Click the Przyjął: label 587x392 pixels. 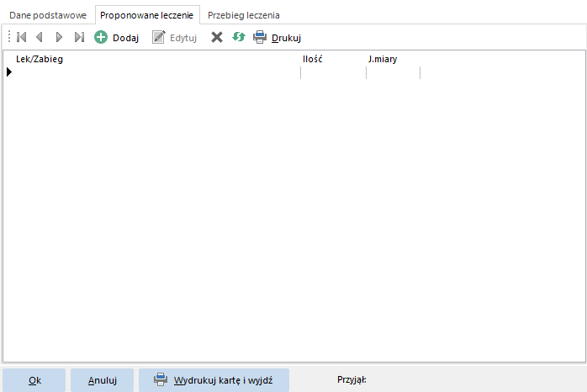tap(352, 379)
